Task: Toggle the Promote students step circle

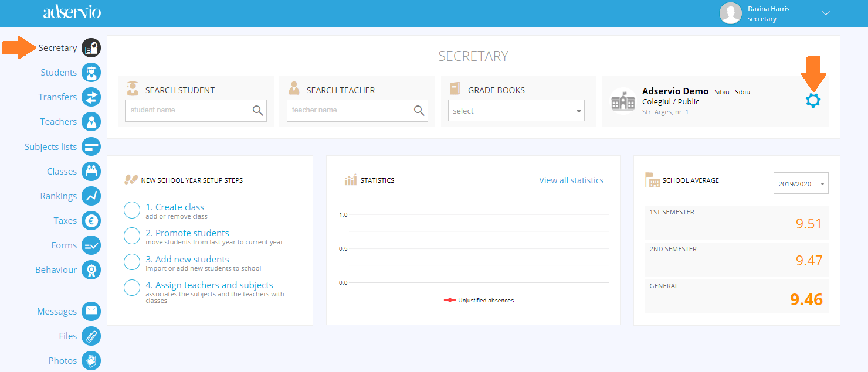Action: pos(132,236)
